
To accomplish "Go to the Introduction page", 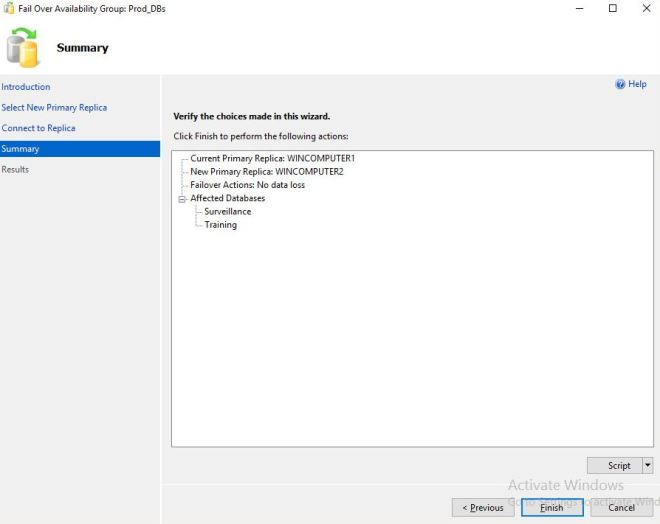I will point(26,87).
